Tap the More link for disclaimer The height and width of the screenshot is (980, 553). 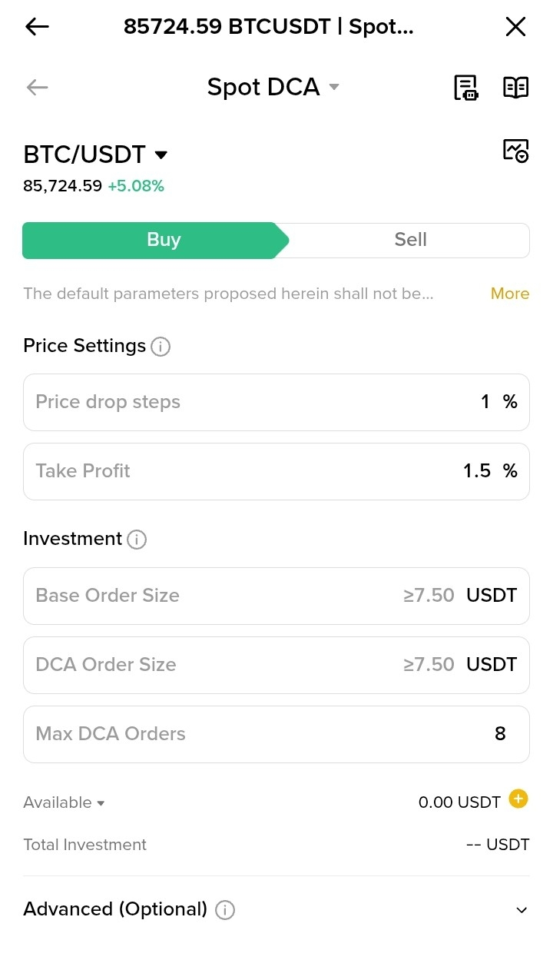click(x=510, y=294)
